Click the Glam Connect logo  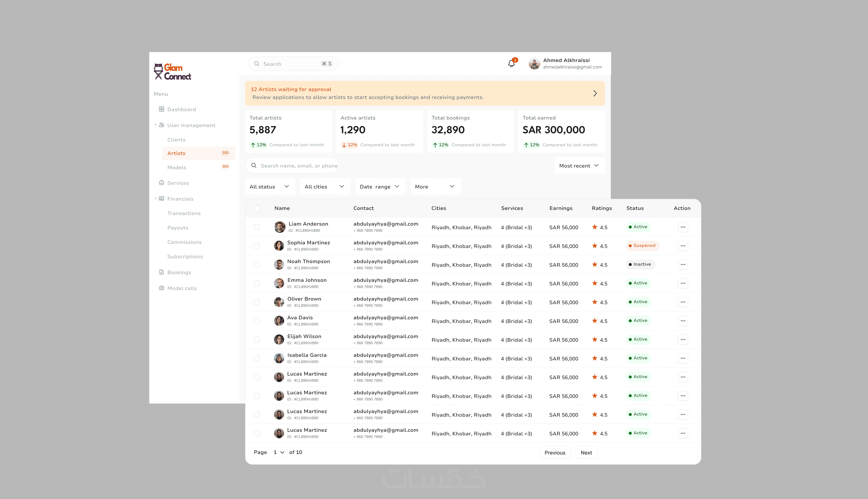[x=172, y=72]
